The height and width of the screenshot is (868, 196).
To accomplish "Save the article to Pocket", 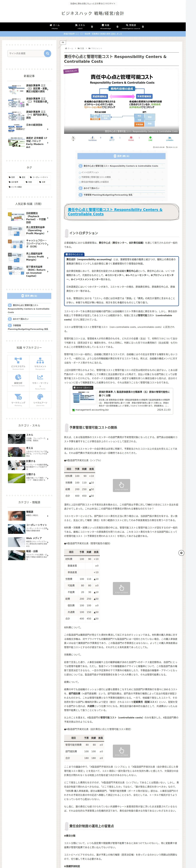I will tap(131, 138).
